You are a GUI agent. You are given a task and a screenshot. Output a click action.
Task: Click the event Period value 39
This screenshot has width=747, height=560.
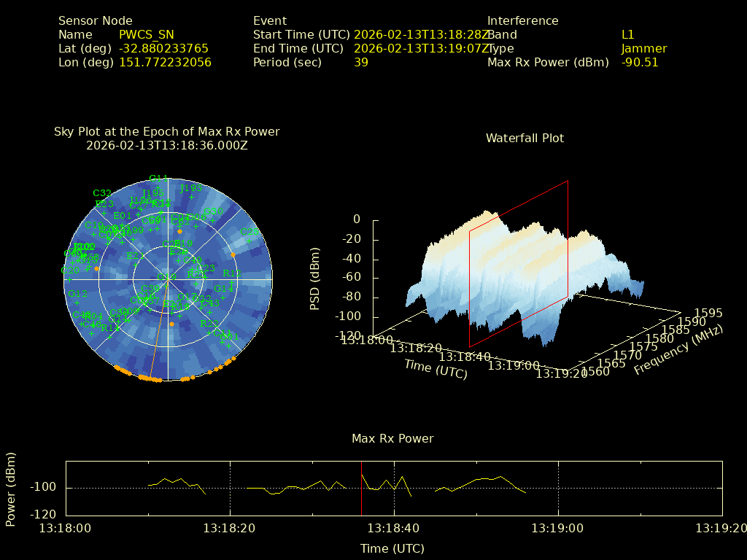[361, 63]
